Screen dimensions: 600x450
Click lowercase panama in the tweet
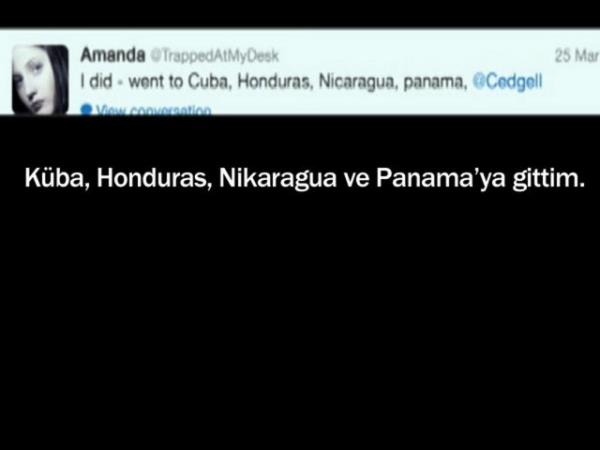pos(435,82)
